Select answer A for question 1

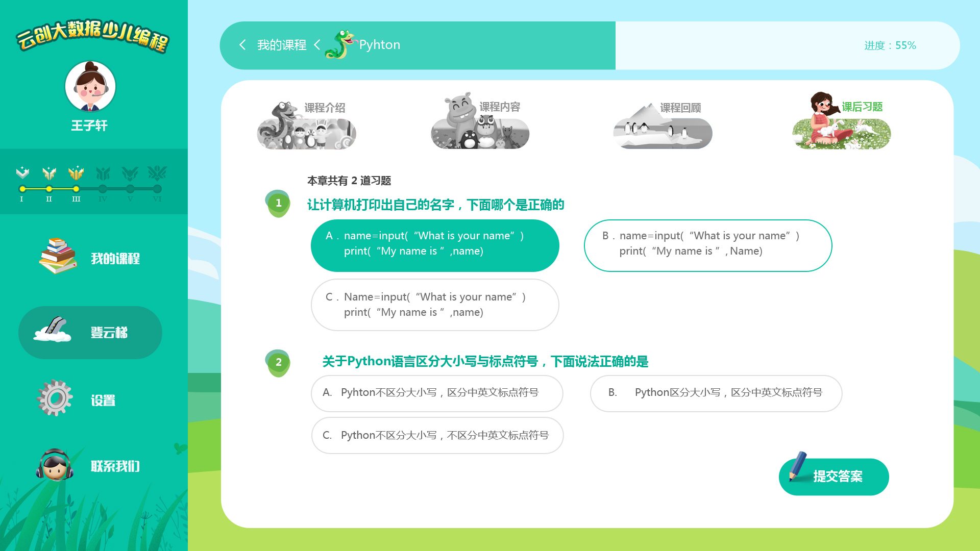click(x=435, y=245)
